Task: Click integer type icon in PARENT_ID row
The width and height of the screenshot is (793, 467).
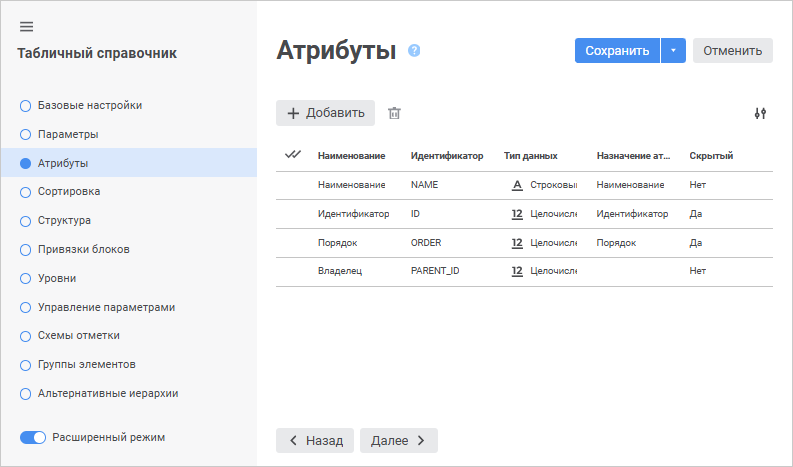Action: point(517,271)
